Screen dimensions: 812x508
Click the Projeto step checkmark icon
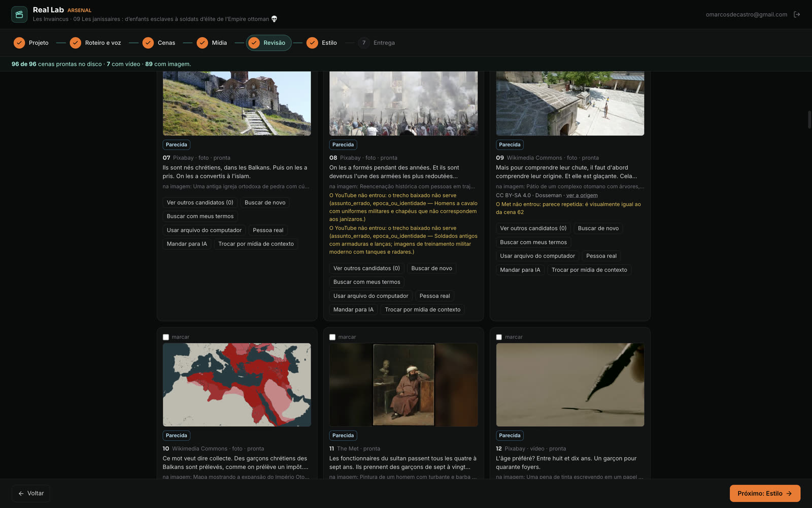19,43
